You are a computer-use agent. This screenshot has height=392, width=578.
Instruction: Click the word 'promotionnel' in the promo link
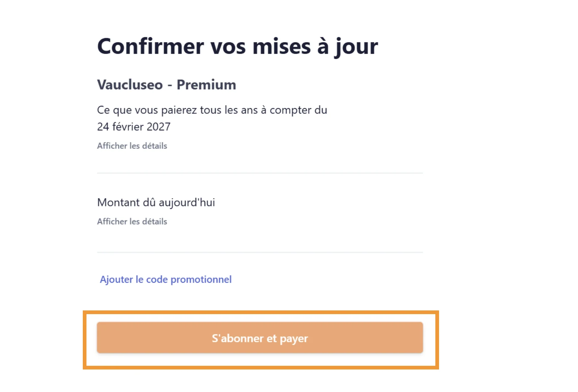pyautogui.click(x=201, y=279)
